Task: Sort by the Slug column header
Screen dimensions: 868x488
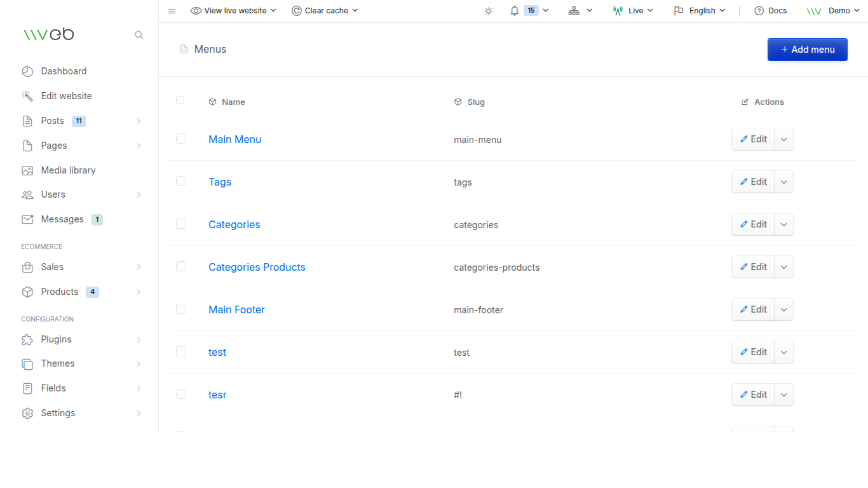Action: [x=475, y=102]
